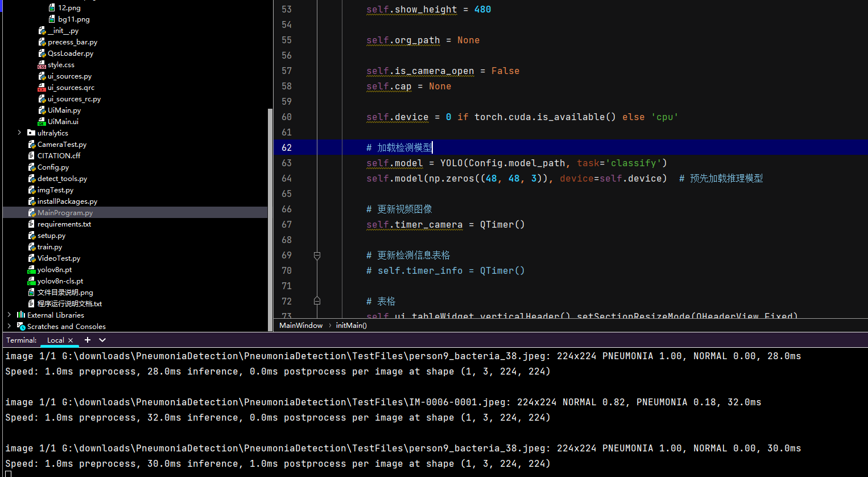Click the __init__.py Python file icon
The image size is (868, 477).
(42, 31)
